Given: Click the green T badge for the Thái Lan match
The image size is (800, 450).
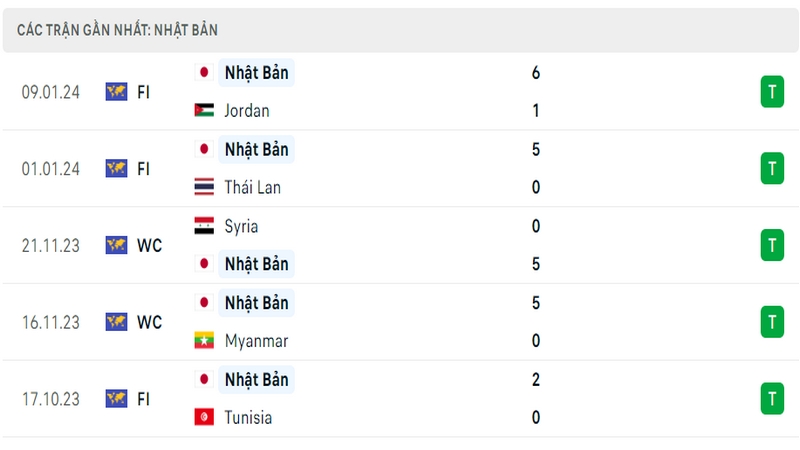Looking at the screenshot, I should [772, 168].
